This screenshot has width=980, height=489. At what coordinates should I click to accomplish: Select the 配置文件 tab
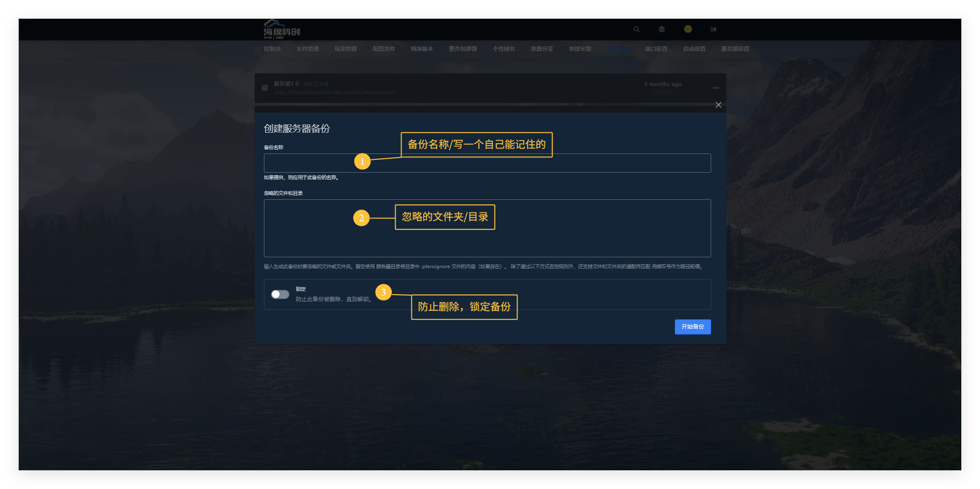coord(384,49)
